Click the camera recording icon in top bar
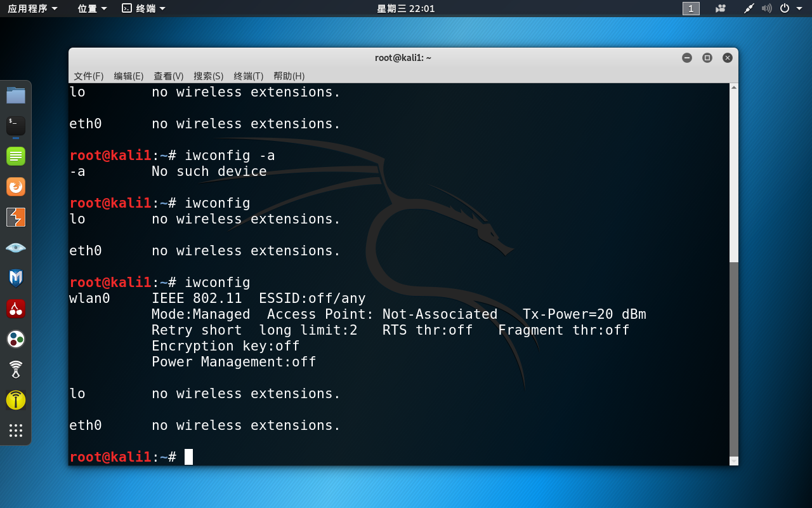 tap(720, 8)
